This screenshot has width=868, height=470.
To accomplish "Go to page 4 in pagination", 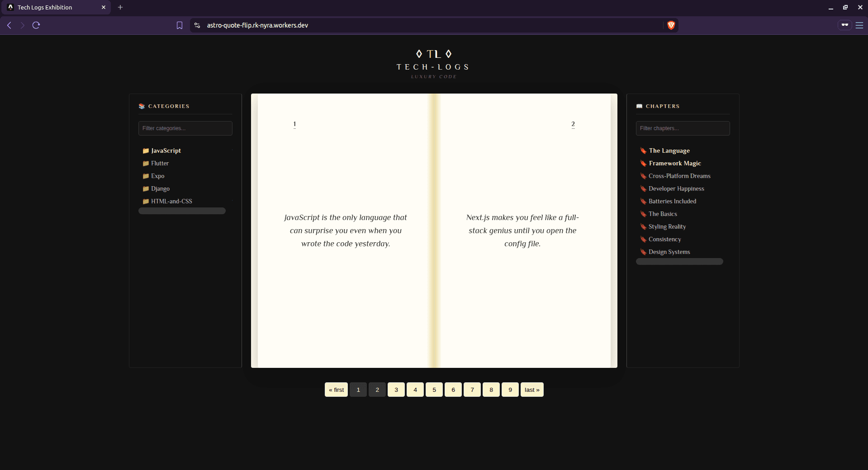I will pyautogui.click(x=415, y=390).
